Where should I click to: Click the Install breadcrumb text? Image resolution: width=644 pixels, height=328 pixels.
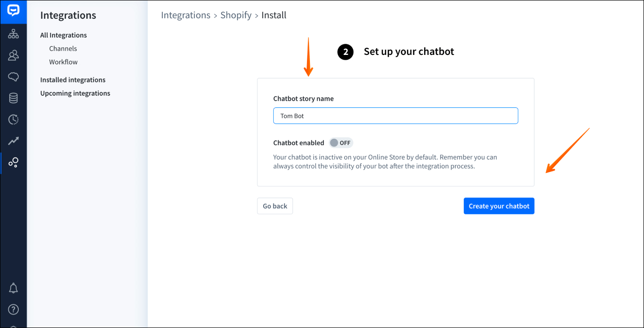point(274,15)
